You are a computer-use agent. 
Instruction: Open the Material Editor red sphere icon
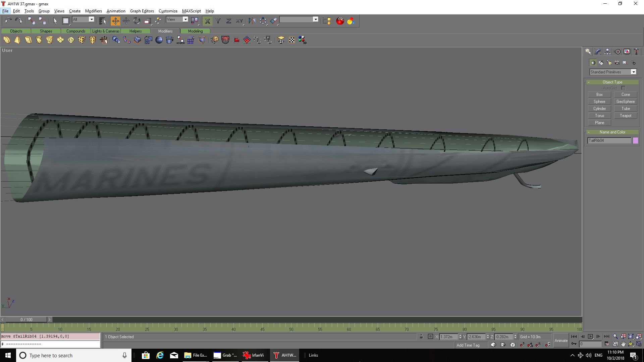[340, 21]
